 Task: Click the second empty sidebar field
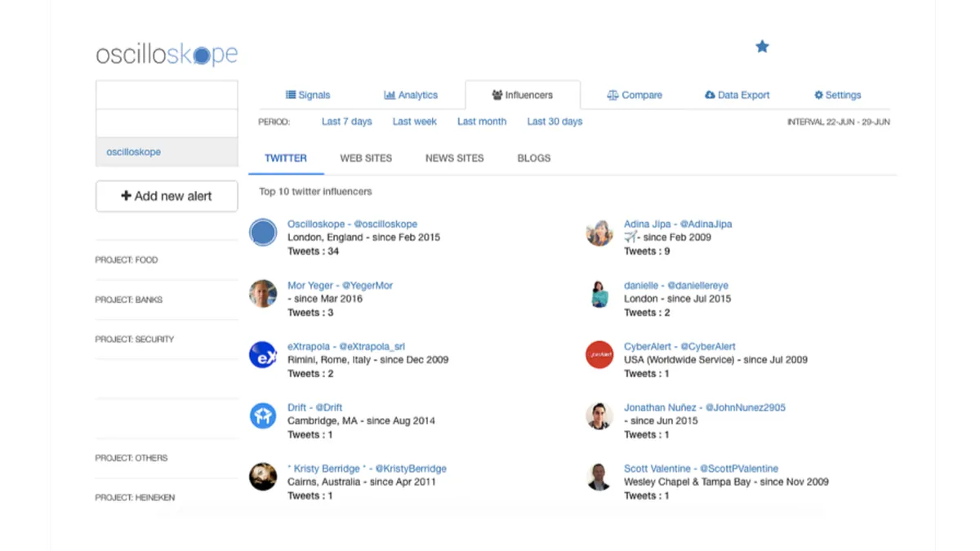point(167,123)
